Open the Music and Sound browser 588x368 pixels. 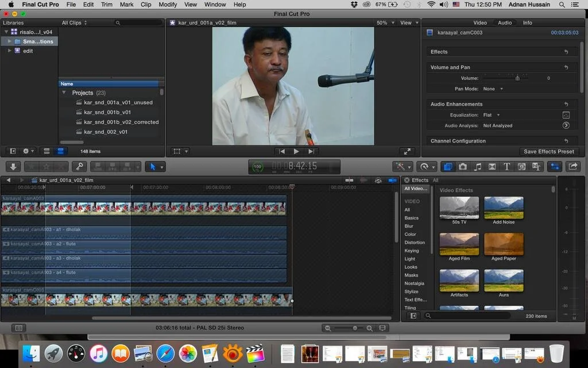(478, 167)
